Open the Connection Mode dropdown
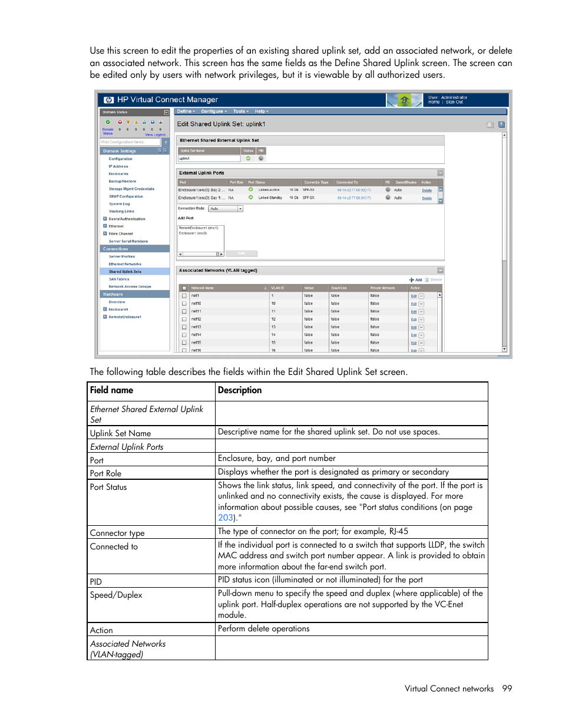 point(226,209)
